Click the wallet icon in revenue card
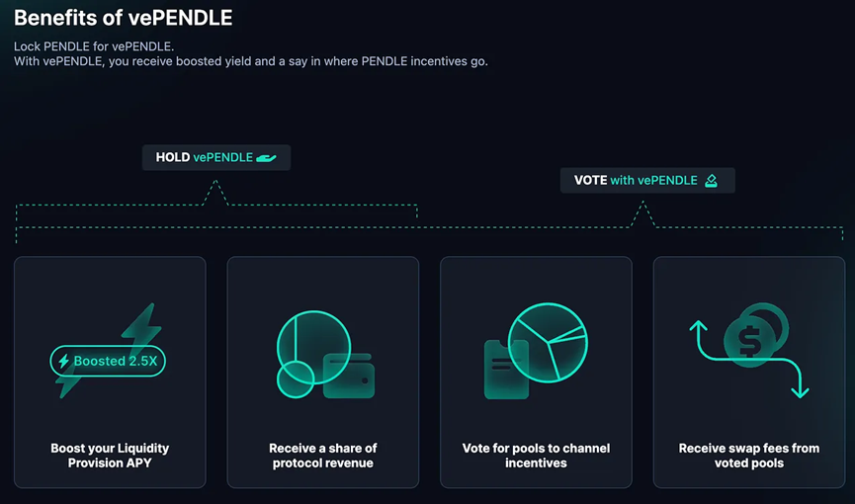Viewport: 855px width, 504px height. tap(349, 377)
